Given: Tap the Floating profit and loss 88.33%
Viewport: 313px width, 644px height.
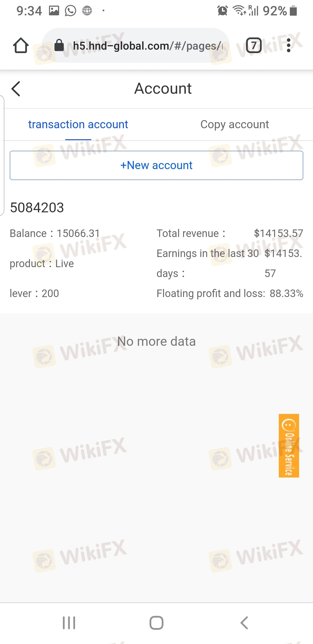Looking at the screenshot, I should (x=286, y=293).
